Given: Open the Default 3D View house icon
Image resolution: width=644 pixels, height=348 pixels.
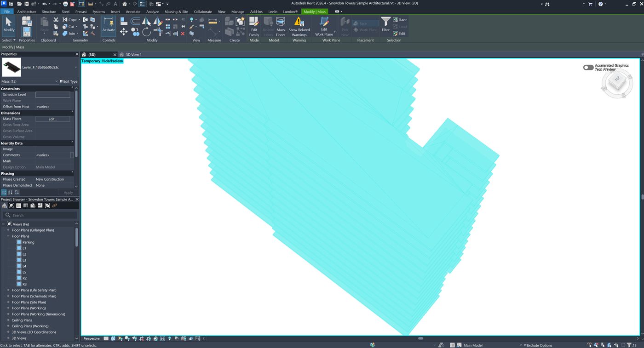Looking at the screenshot, I should point(124,4).
